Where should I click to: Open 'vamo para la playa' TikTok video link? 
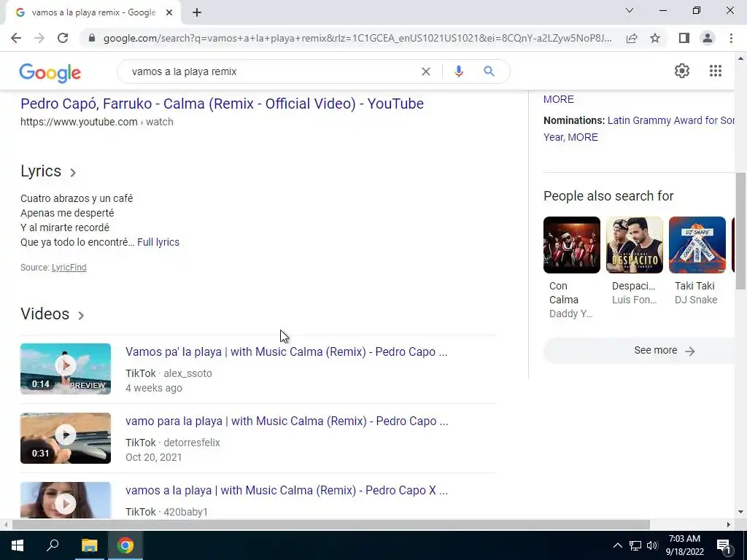[287, 421]
